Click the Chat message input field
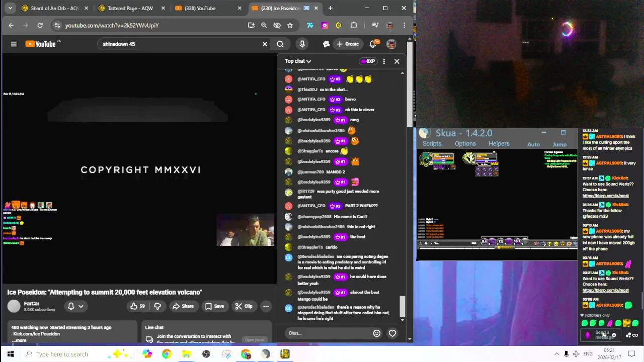The width and height of the screenshot is (644, 362). click(x=328, y=333)
